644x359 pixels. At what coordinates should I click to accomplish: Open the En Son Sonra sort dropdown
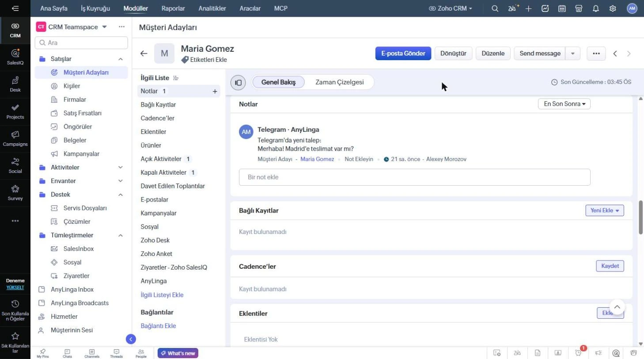pos(564,104)
